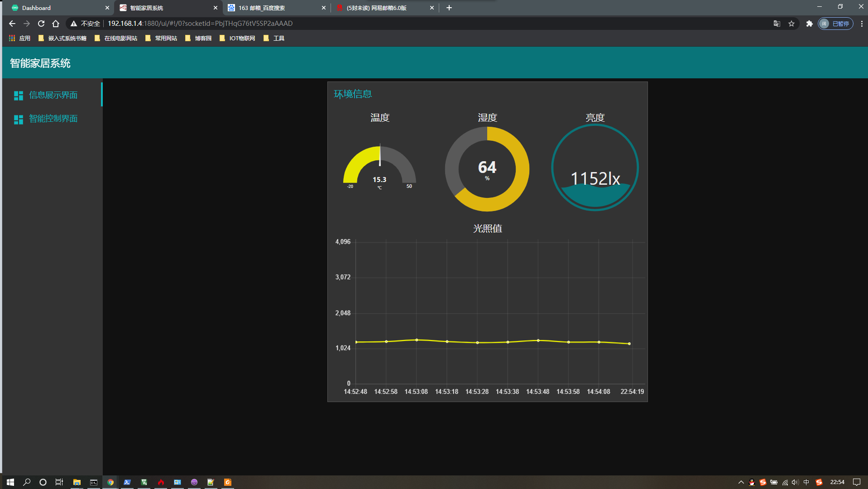The width and height of the screenshot is (868, 489).
Task: Open the 已暂停 profile button
Action: point(835,24)
